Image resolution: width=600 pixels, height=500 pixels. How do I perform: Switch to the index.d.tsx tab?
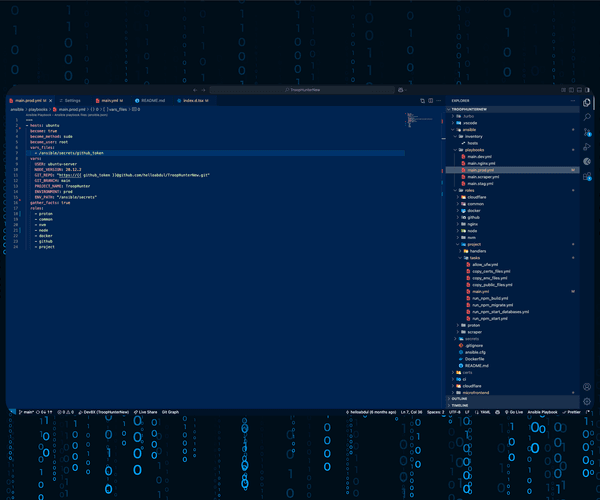click(x=193, y=101)
